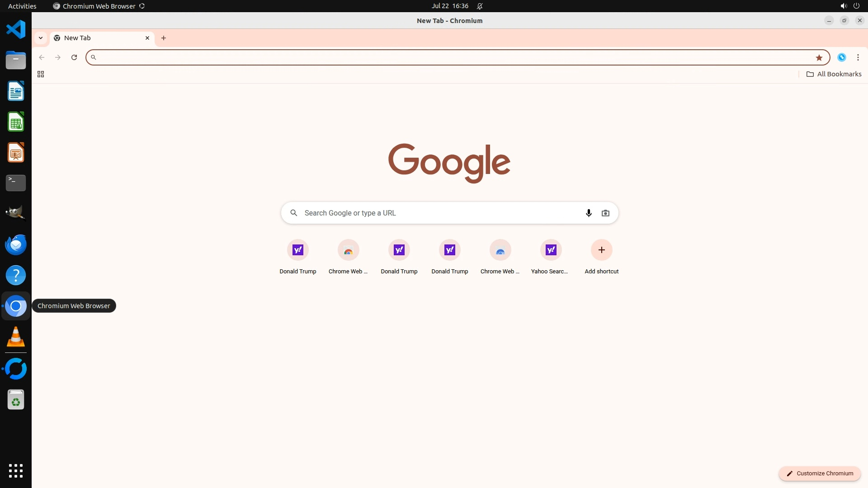Open the Yahoo Search shortcut tile

[551, 250]
